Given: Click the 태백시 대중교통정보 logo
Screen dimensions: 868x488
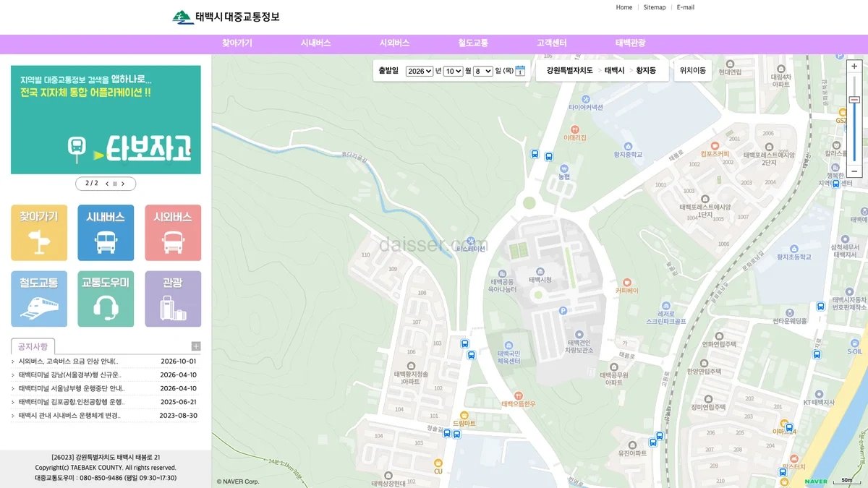Looking at the screenshot, I should 226,17.
